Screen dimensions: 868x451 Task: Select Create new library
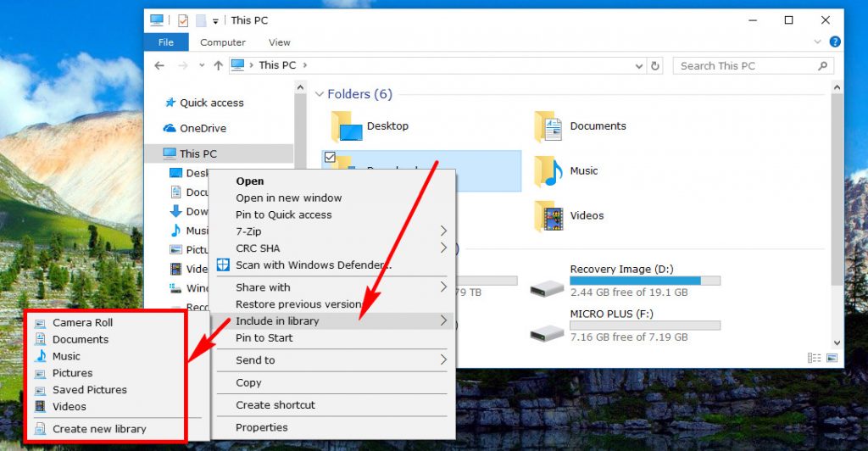(99, 429)
